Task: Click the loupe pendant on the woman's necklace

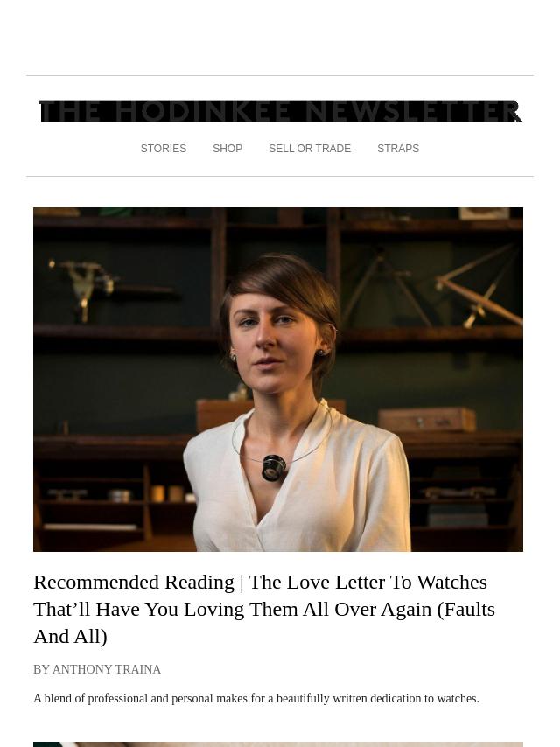Action: [x=274, y=467]
